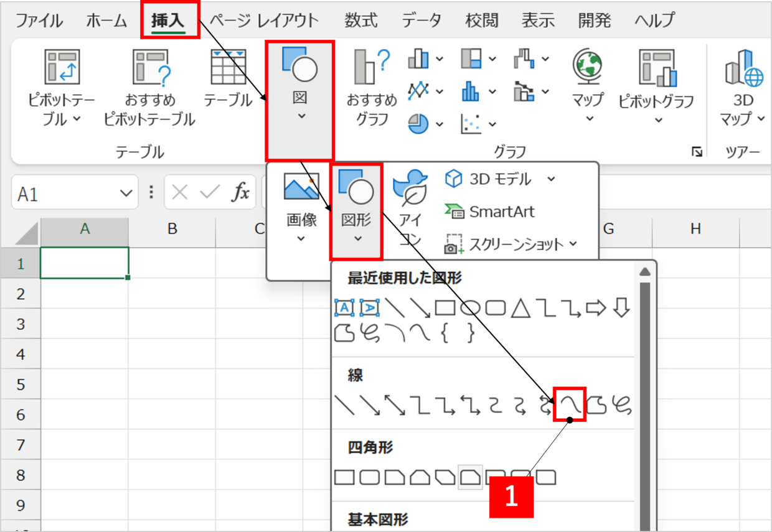Click the おすすめグラフ recommended charts icon
The height and width of the screenshot is (532, 772).
click(x=372, y=67)
